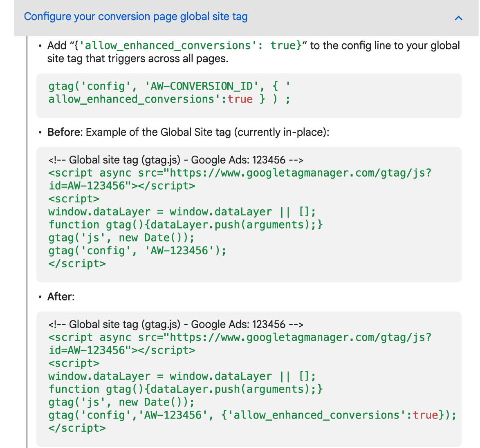Click opening <script> tag in After block
Image resolution: width=480 pixels, height=448 pixels.
coord(74,363)
